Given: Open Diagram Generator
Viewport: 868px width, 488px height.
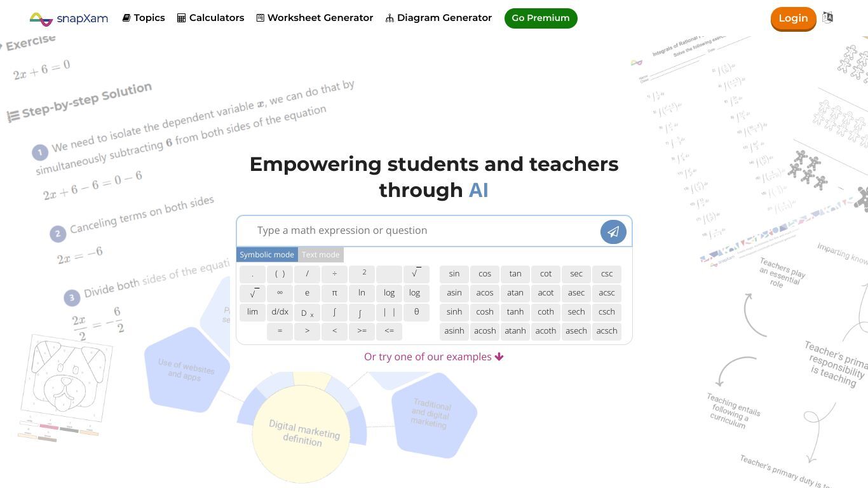Looking at the screenshot, I should [x=438, y=18].
